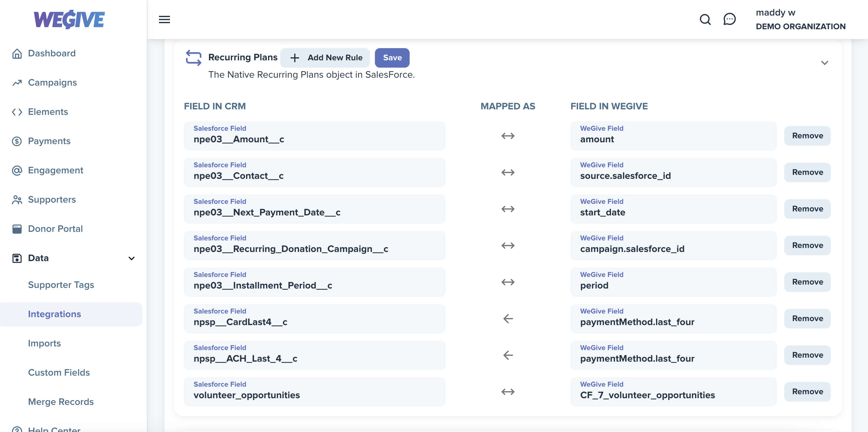Click the Campaigns trend icon
The width and height of the screenshot is (868, 432).
(17, 83)
